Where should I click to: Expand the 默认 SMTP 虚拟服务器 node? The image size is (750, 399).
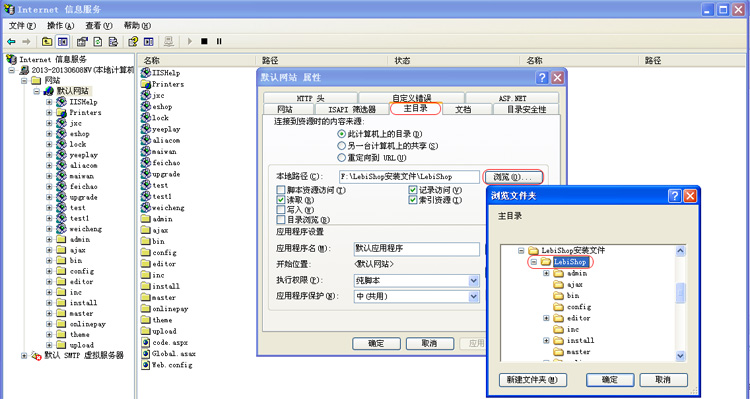(24, 355)
